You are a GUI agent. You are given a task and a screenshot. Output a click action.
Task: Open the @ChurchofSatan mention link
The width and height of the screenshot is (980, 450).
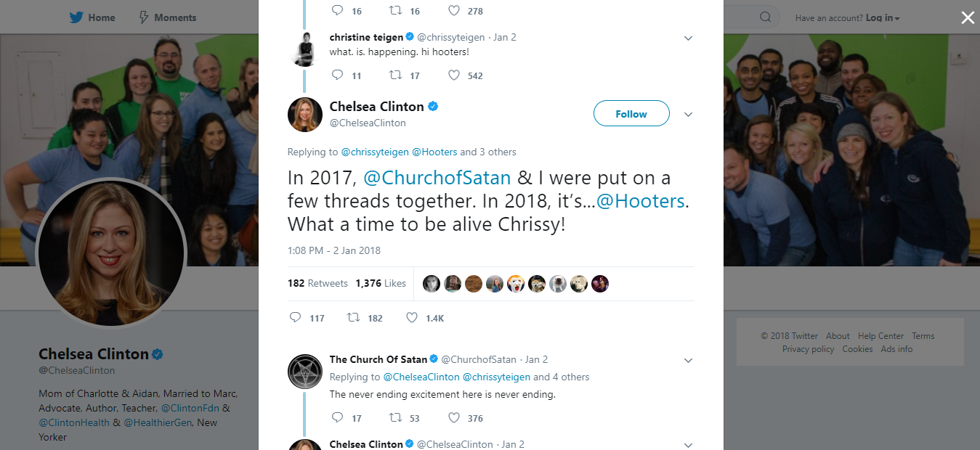(x=437, y=177)
